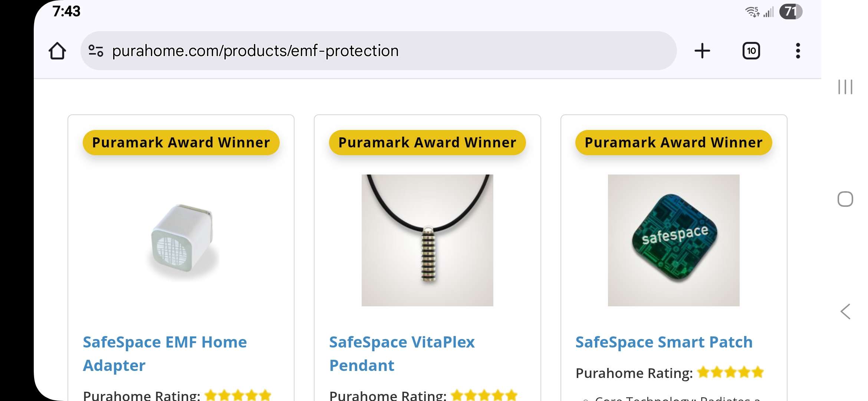Click the safespace Smart Patch image
The image size is (868, 401).
674,240
